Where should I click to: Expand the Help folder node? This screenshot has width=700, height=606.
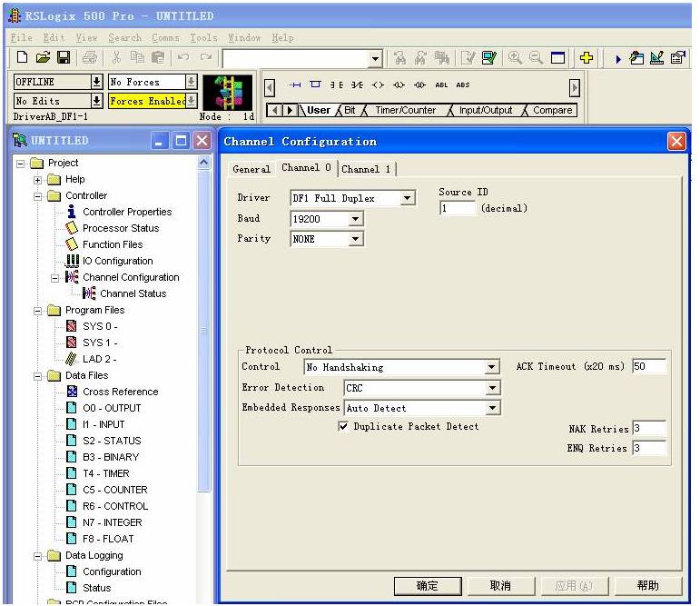tap(37, 180)
